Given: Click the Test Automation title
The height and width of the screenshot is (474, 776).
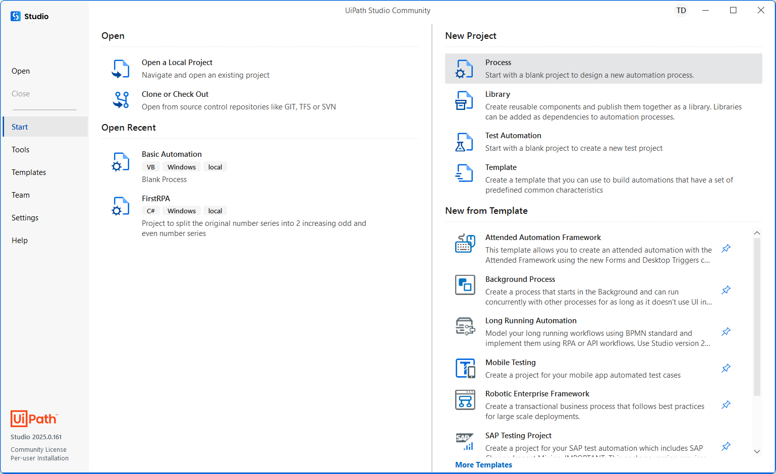Looking at the screenshot, I should [x=513, y=136].
